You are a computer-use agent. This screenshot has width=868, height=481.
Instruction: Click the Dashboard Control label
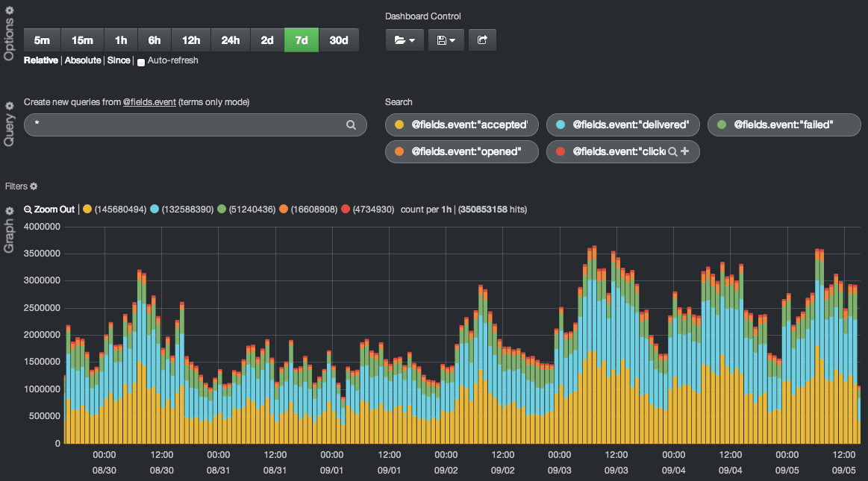(423, 16)
